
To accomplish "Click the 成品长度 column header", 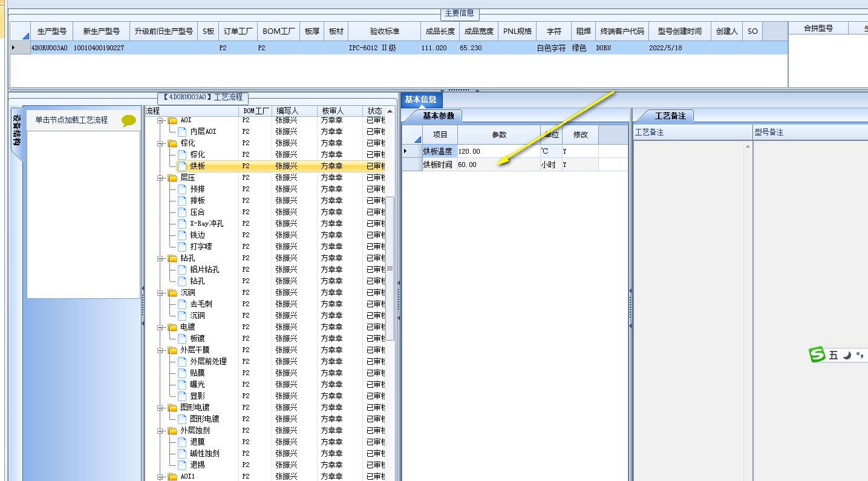I will point(440,31).
